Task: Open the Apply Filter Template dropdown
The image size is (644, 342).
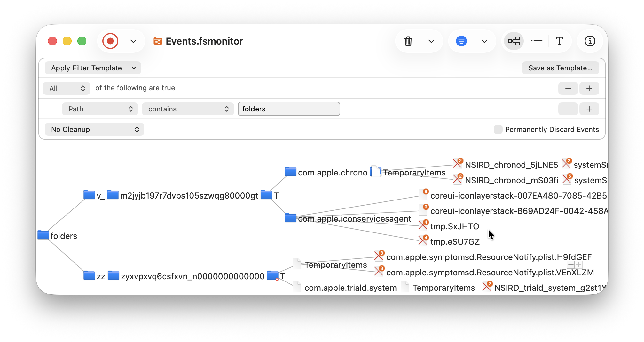Action: point(93,68)
